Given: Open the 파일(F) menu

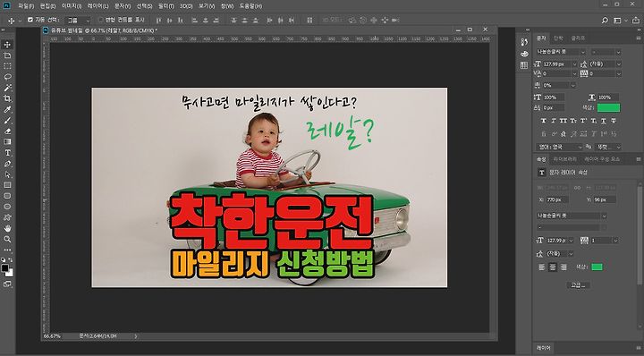Looking at the screenshot, I should pyautogui.click(x=26, y=6).
